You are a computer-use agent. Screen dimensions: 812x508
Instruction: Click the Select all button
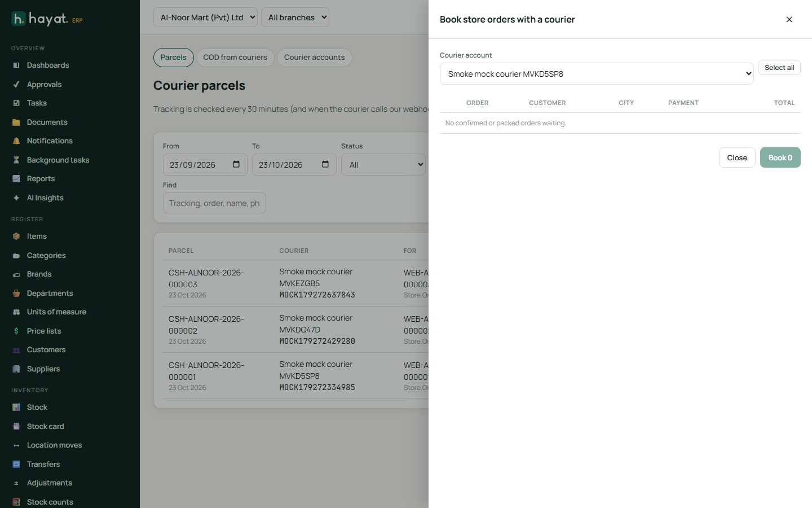pos(779,68)
